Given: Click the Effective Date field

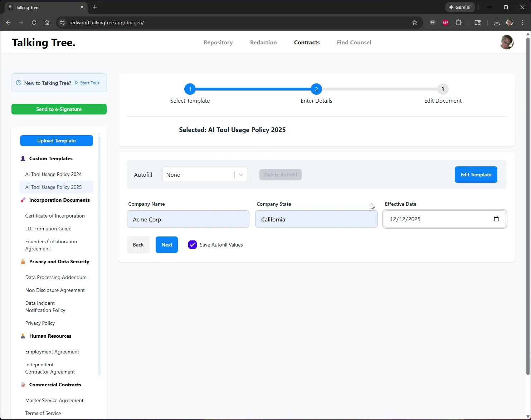Looking at the screenshot, I should click(x=445, y=219).
